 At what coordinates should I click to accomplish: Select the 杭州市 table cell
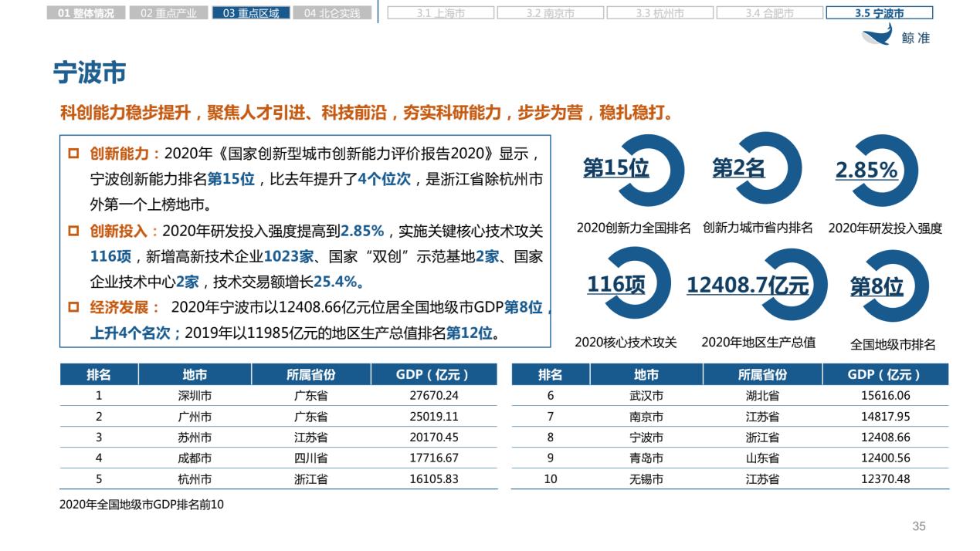(195, 479)
